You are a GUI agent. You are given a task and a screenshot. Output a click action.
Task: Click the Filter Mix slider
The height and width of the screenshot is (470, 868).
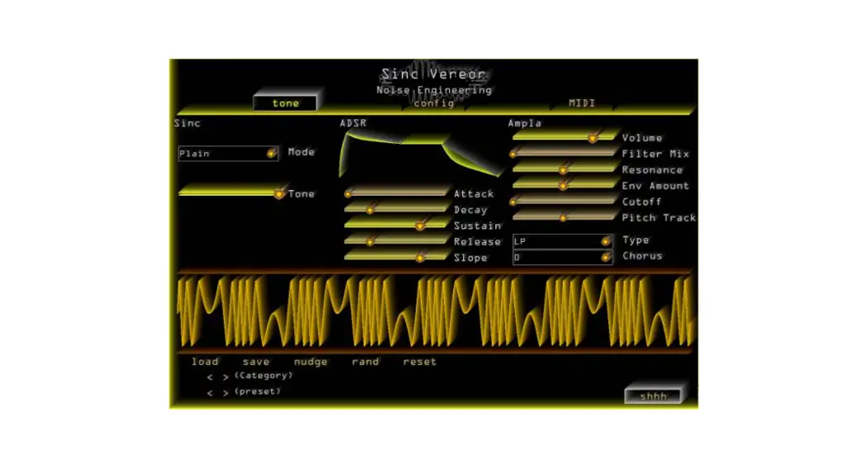pyautogui.click(x=564, y=153)
